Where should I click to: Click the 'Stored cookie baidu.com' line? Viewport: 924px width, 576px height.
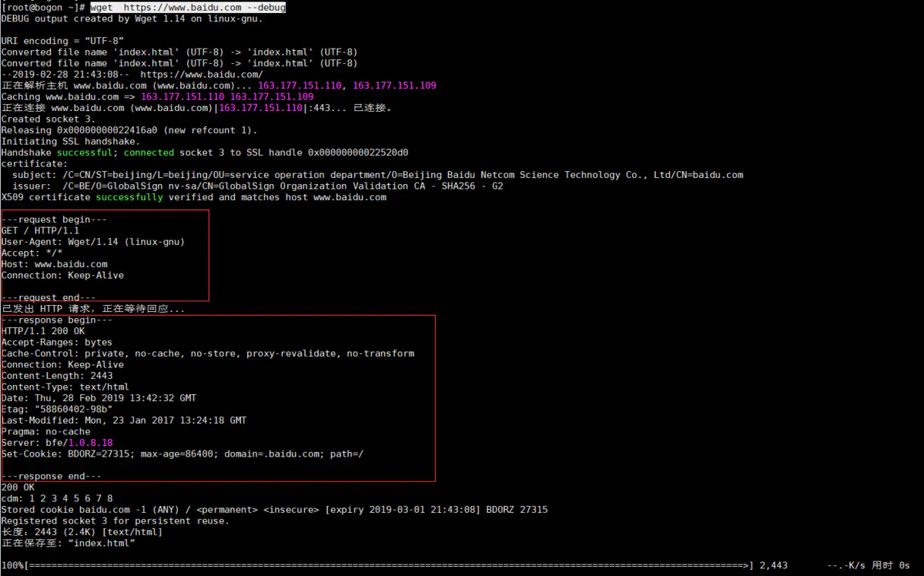[x=275, y=510]
